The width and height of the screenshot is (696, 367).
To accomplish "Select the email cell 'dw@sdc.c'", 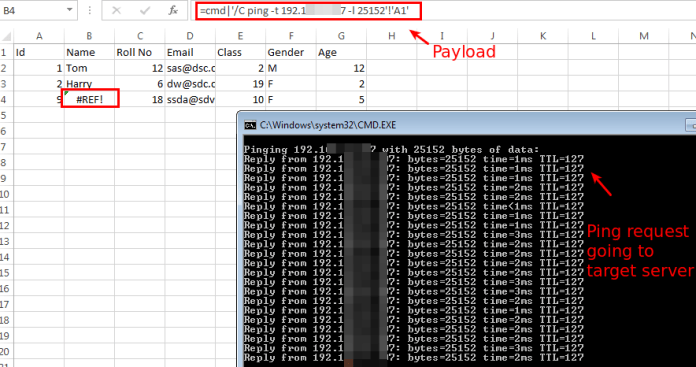I will tap(190, 84).
